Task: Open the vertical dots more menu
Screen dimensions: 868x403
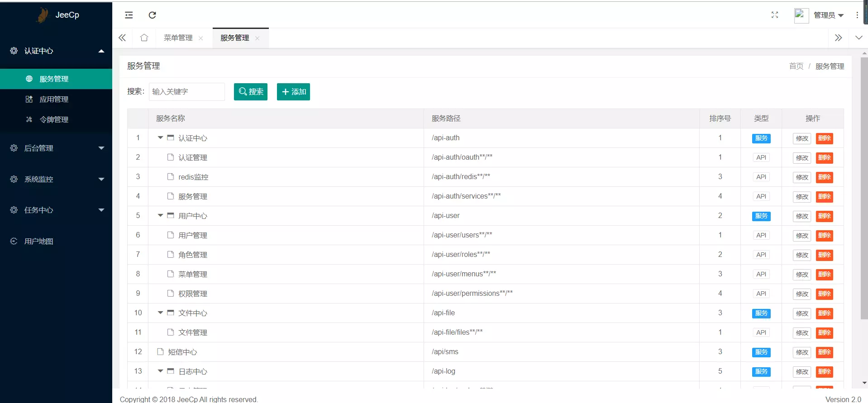Action: click(x=857, y=15)
